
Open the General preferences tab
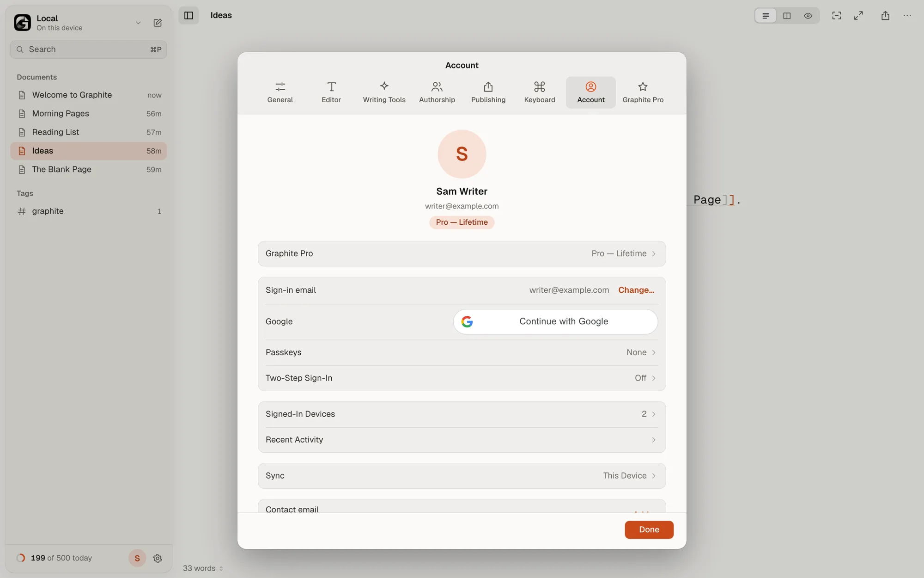(x=280, y=92)
